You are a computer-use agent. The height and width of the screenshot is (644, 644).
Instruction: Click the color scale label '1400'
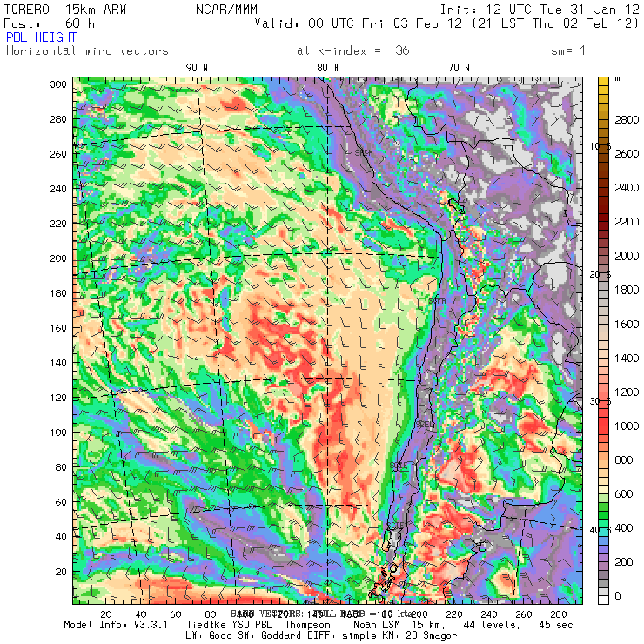click(x=627, y=359)
